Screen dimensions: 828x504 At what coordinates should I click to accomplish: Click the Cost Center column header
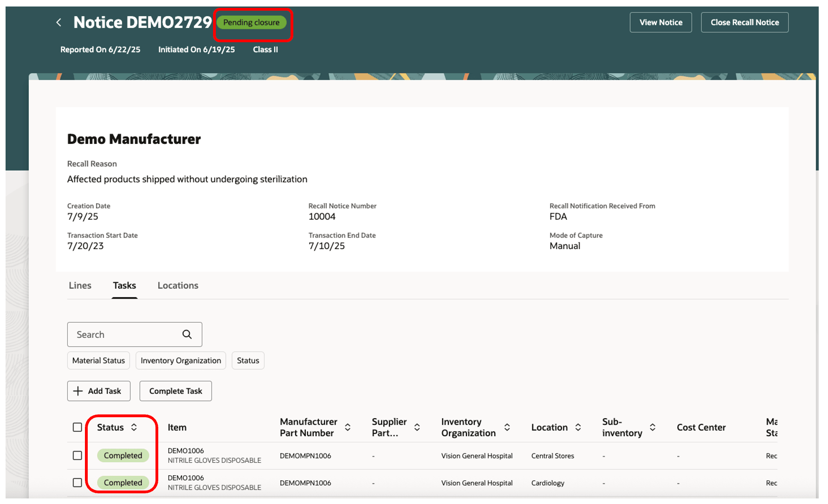701,427
